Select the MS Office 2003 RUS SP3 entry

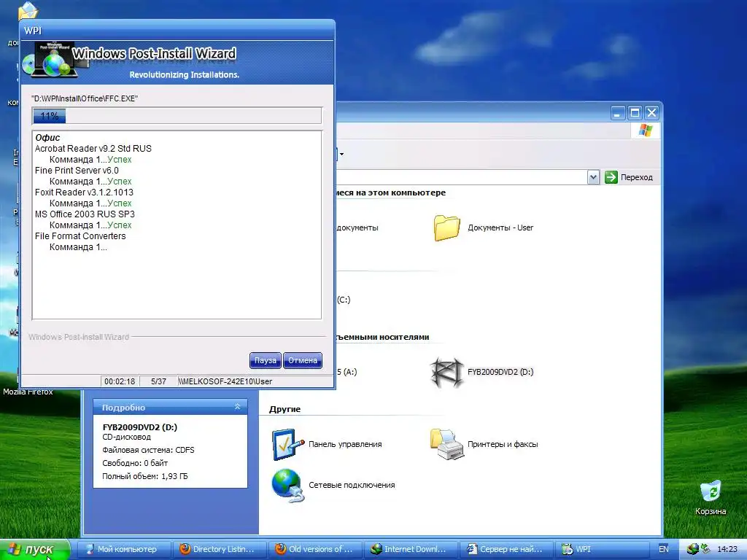pyautogui.click(x=85, y=214)
